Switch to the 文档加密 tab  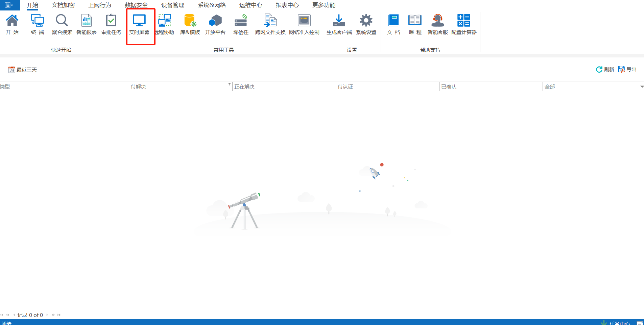63,5
